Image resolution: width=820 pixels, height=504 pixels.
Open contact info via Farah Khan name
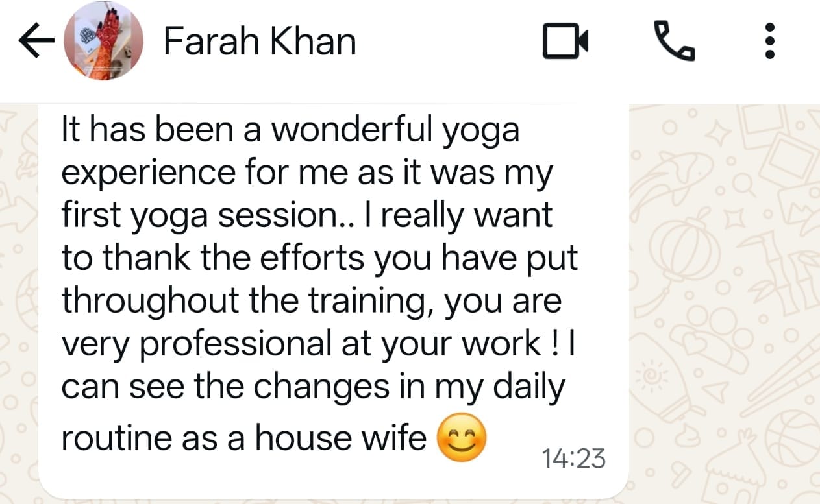(259, 42)
